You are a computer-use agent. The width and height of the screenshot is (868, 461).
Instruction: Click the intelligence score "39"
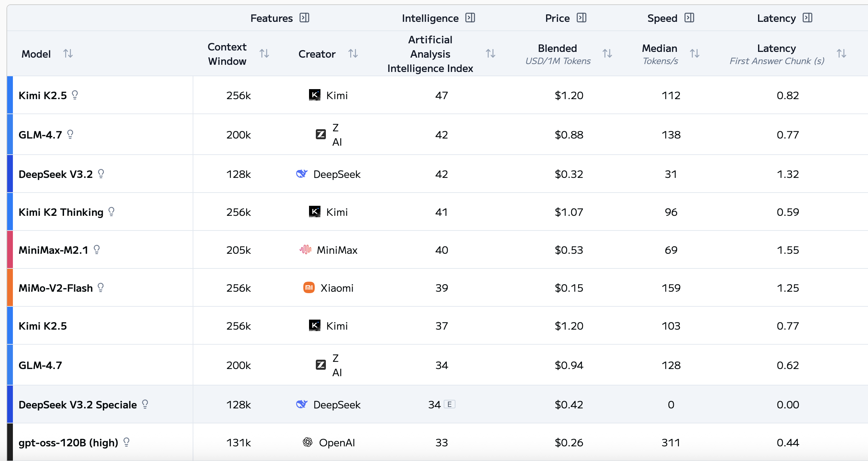442,288
